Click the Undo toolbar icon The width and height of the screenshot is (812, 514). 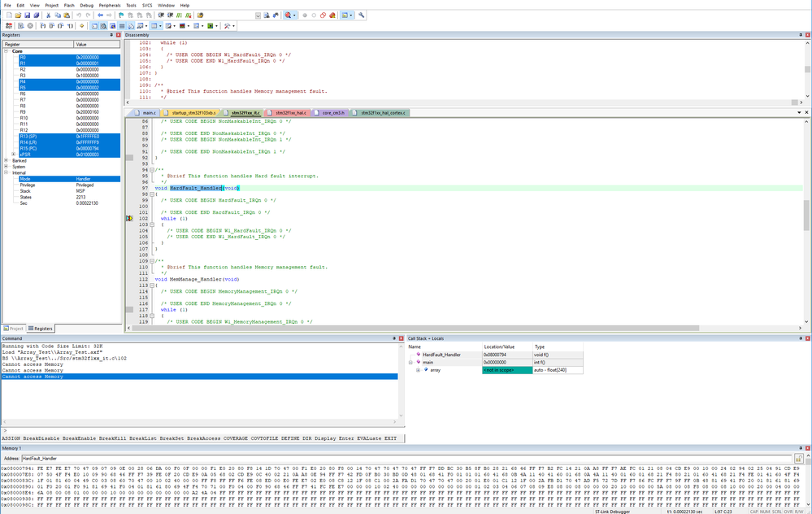click(79, 15)
